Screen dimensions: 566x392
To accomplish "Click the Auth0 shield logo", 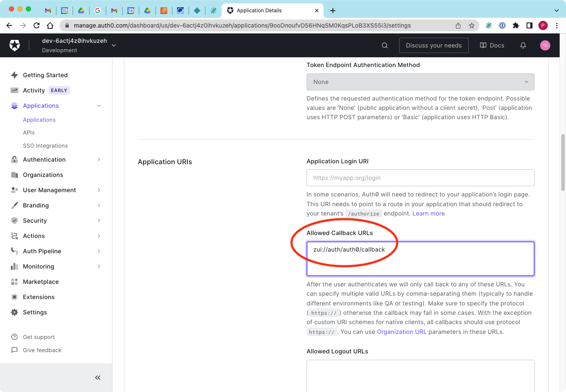I will pos(15,45).
